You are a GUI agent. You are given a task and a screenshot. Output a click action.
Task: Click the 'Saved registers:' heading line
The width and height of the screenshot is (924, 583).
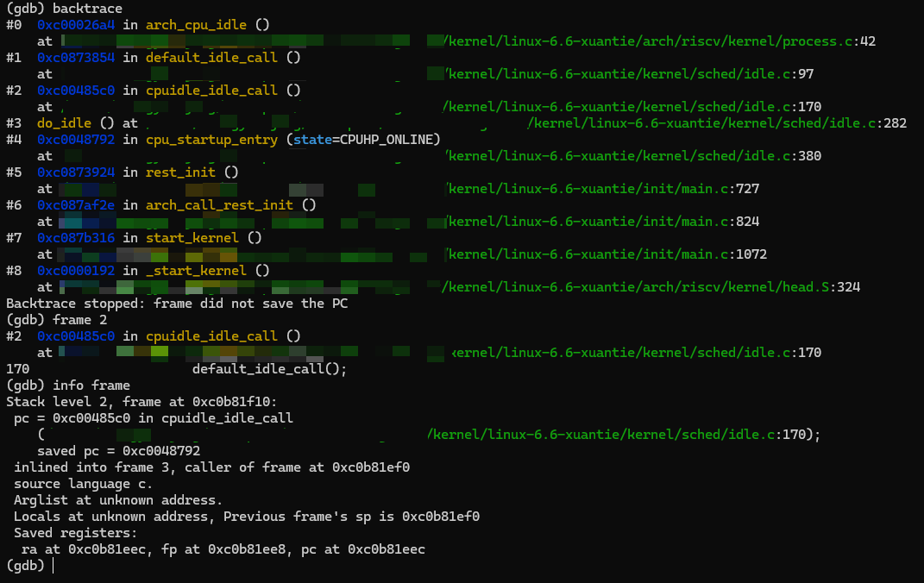(75, 533)
